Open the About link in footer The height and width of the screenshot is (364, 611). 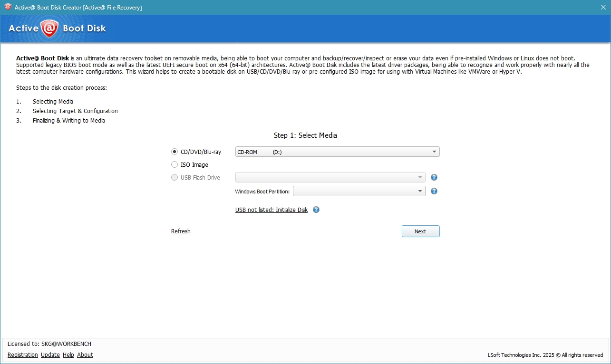tap(85, 355)
